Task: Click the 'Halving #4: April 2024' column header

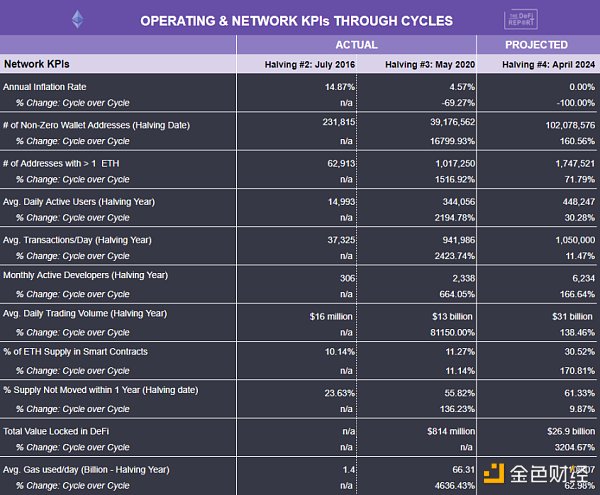Action: click(549, 64)
